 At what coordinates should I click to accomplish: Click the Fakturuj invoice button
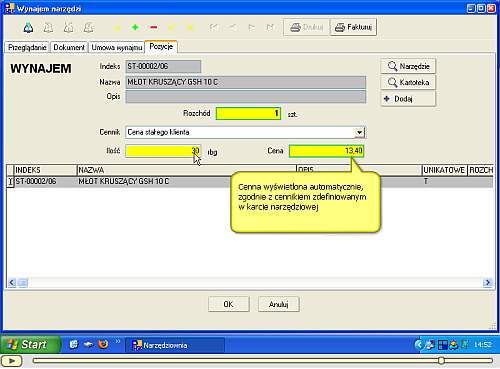353,27
